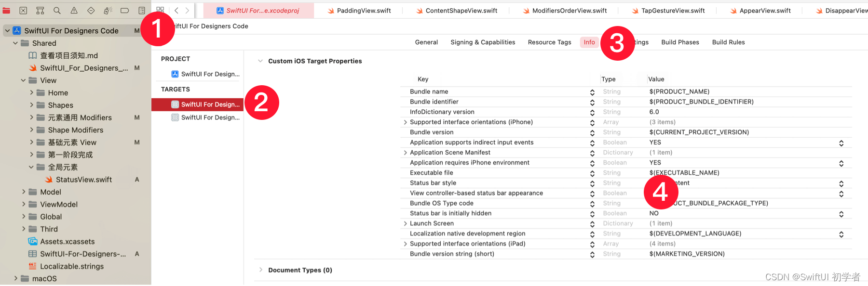868x286 pixels.
Task: Open the Build Phases tab
Action: click(x=680, y=42)
